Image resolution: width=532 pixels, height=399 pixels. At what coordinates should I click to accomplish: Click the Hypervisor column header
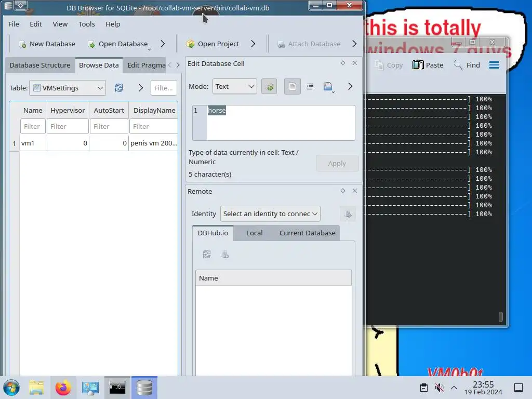(x=68, y=110)
